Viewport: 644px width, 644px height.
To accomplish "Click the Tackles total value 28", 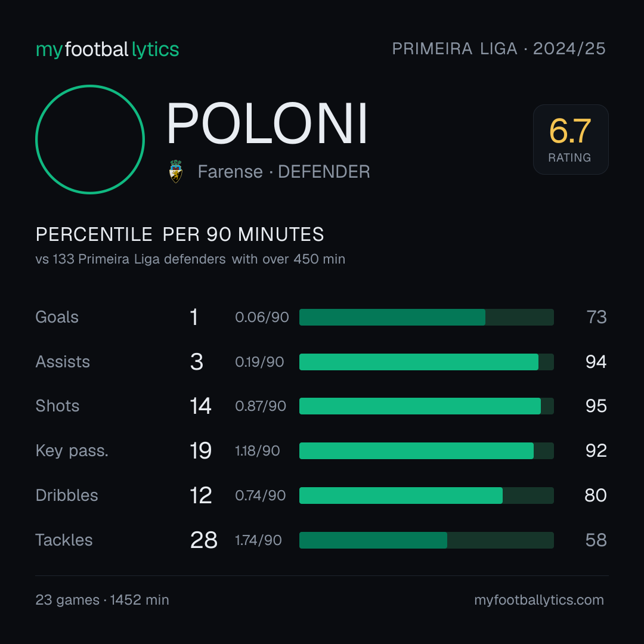I will point(204,540).
